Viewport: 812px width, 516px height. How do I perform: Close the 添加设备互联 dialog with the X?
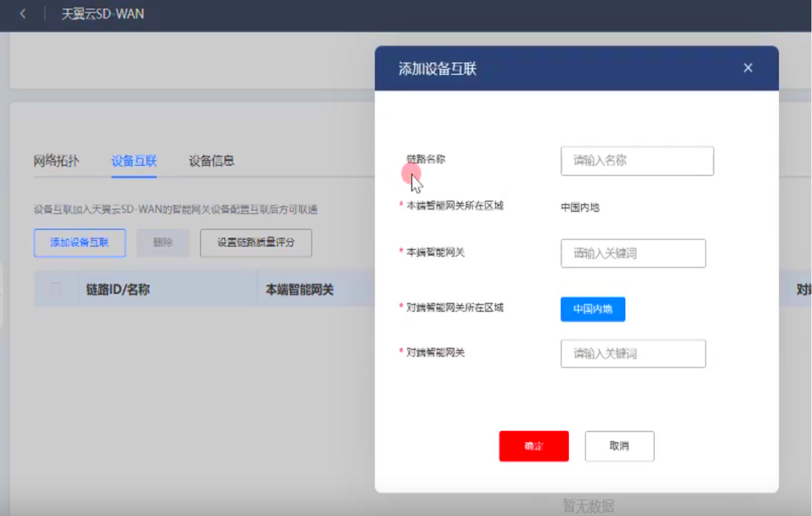pyautogui.click(x=748, y=68)
